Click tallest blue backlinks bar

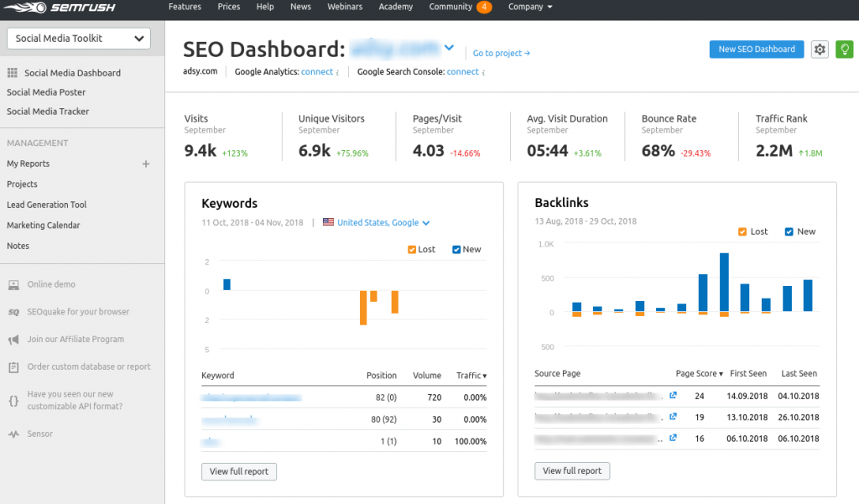(x=724, y=282)
